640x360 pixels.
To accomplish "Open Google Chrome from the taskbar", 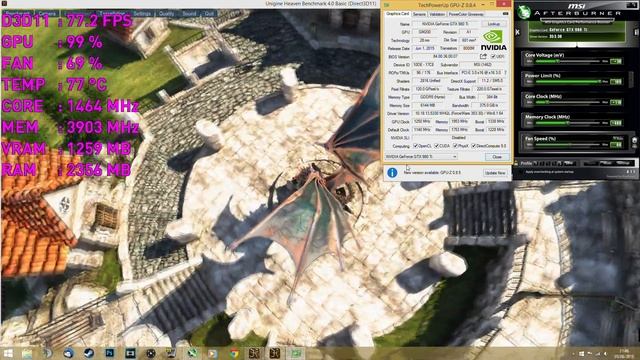I will [234, 353].
